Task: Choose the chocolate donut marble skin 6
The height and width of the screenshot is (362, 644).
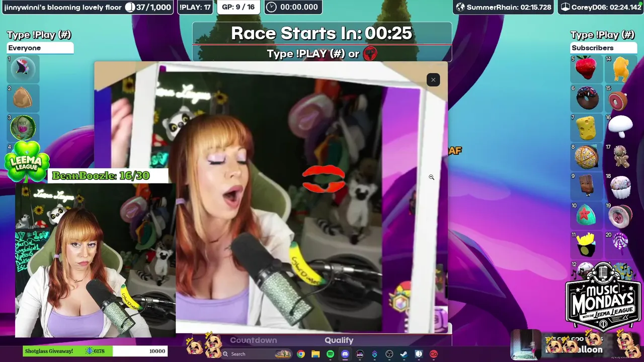Action: [587, 98]
